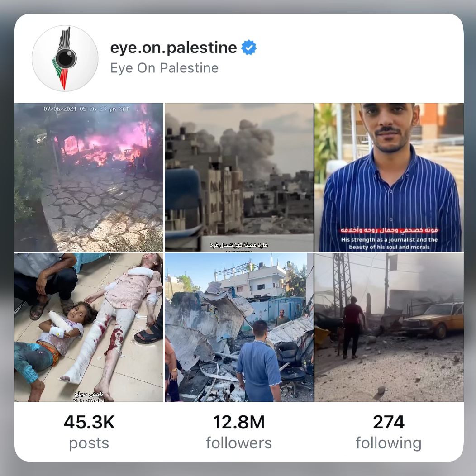476x476 pixels.
Task: Open the eye.on.palestine username link
Action: pos(173,48)
